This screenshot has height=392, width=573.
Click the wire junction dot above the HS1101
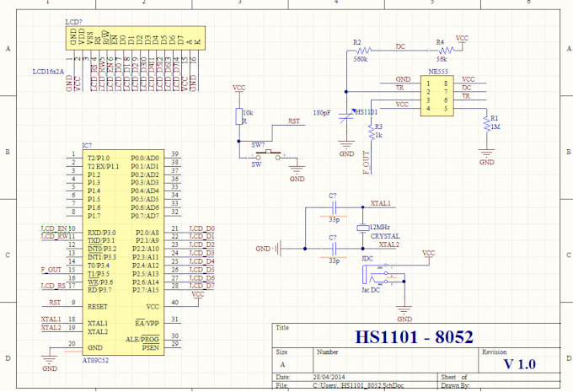pos(346,92)
